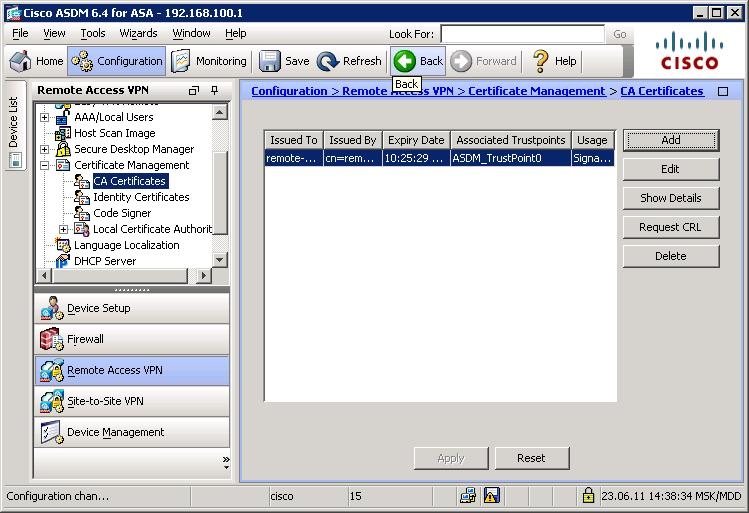
Task: Click Request CRL button
Action: coord(671,227)
